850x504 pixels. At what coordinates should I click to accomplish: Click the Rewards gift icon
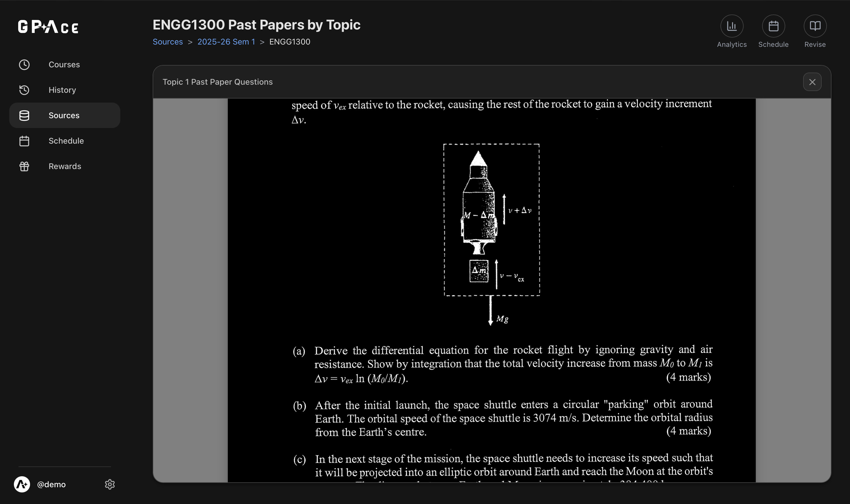point(24,166)
